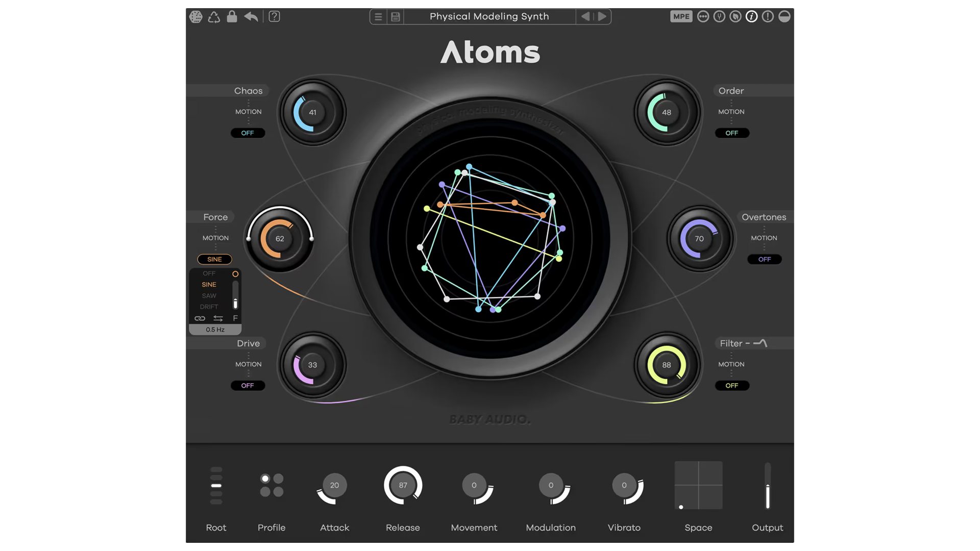Toggle the F button in motion panel
Image resolution: width=980 pixels, height=551 pixels.
[x=235, y=318]
